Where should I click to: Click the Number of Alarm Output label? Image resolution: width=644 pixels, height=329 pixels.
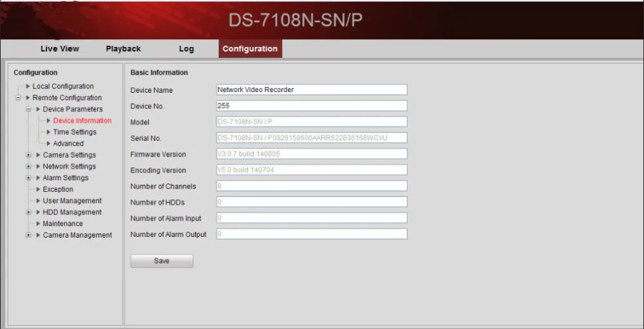point(168,234)
